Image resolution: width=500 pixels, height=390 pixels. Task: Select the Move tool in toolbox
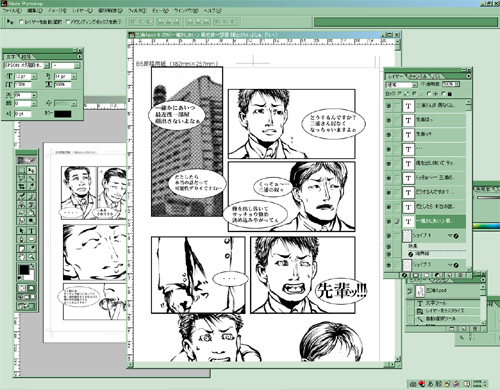(31, 170)
